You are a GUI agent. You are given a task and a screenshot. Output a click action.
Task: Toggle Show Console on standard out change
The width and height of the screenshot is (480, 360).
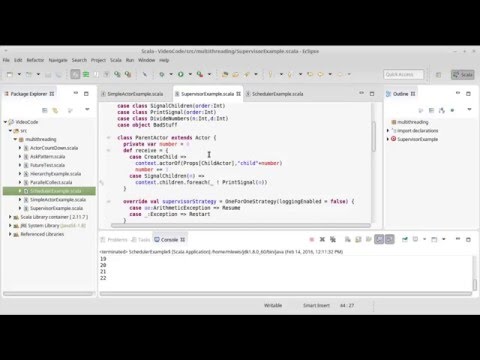coord(379,239)
